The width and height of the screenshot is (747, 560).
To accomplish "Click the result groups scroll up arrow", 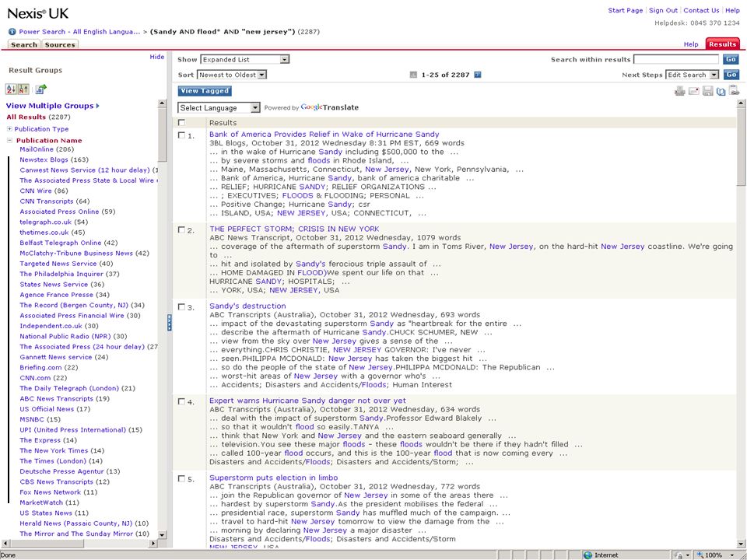I will pos(162,103).
